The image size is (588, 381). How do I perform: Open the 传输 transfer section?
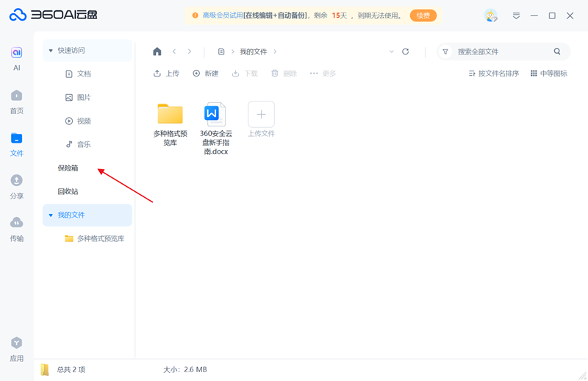tap(16, 229)
